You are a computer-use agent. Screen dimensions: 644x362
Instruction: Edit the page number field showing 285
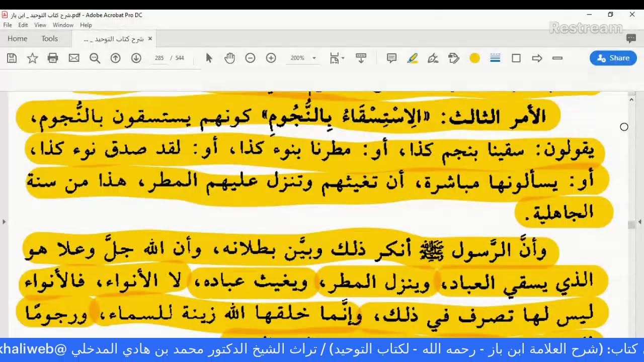[159, 58]
